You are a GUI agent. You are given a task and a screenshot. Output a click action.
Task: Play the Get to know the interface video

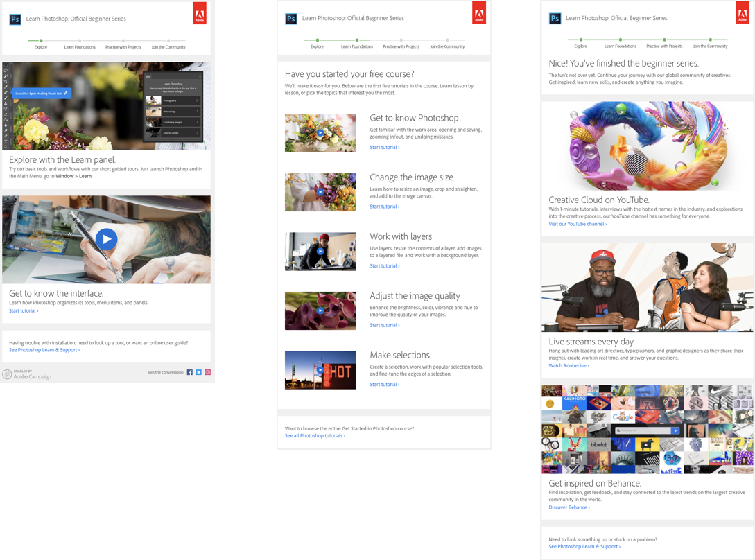pos(106,239)
